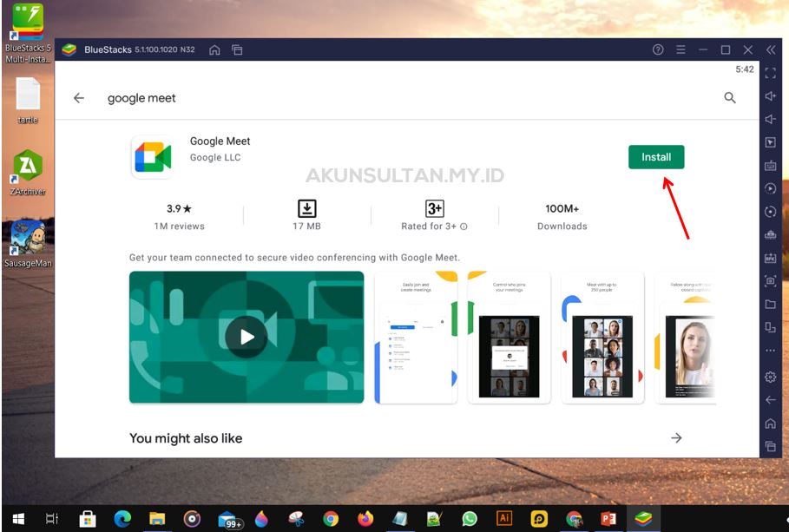
Task: Rotate the screen from the sidebar
Action: [771, 327]
